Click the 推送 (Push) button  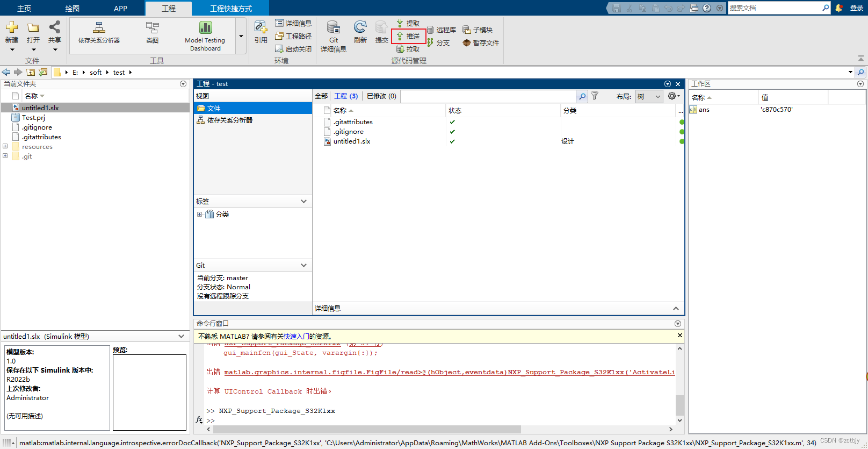click(408, 36)
